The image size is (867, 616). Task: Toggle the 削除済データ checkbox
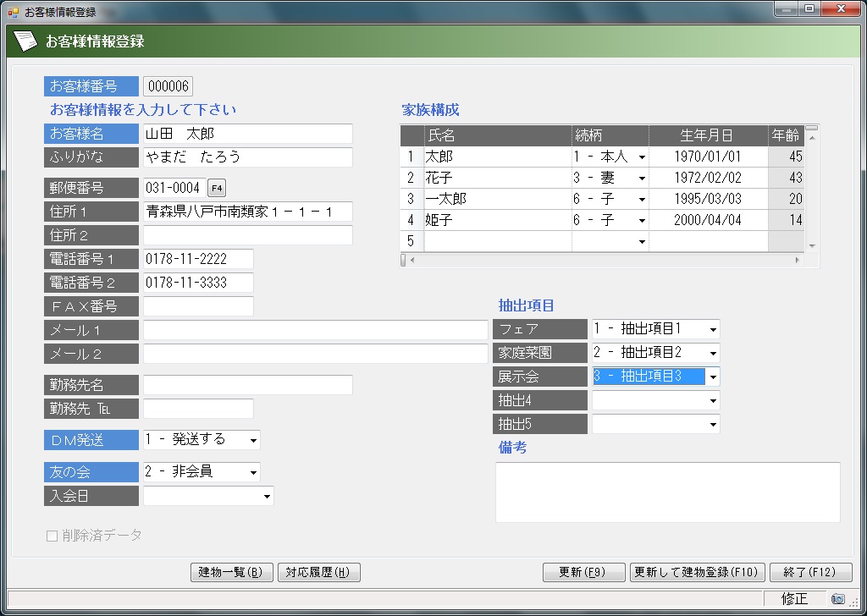pyautogui.click(x=52, y=536)
